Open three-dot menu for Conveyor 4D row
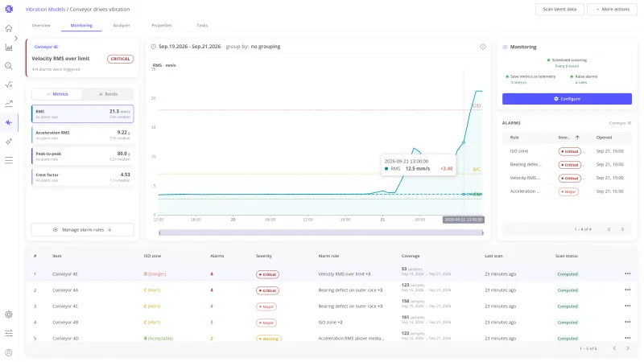644x362 pixels. (628, 338)
